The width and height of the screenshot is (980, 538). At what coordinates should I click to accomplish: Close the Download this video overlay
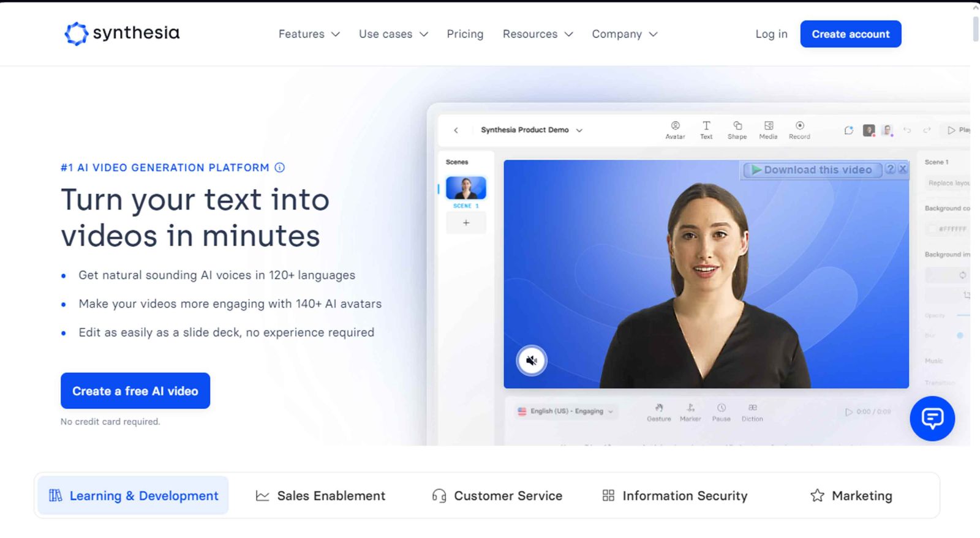pyautogui.click(x=903, y=169)
